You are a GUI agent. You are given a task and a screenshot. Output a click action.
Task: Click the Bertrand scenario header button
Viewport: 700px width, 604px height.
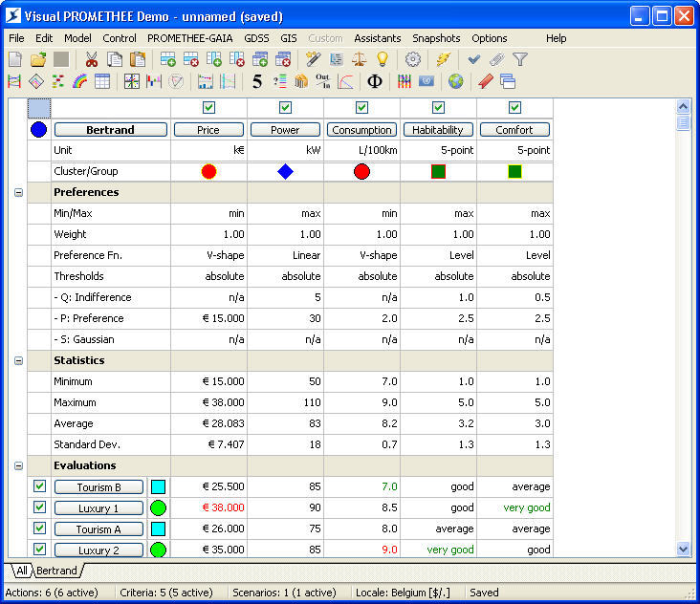pos(110,130)
